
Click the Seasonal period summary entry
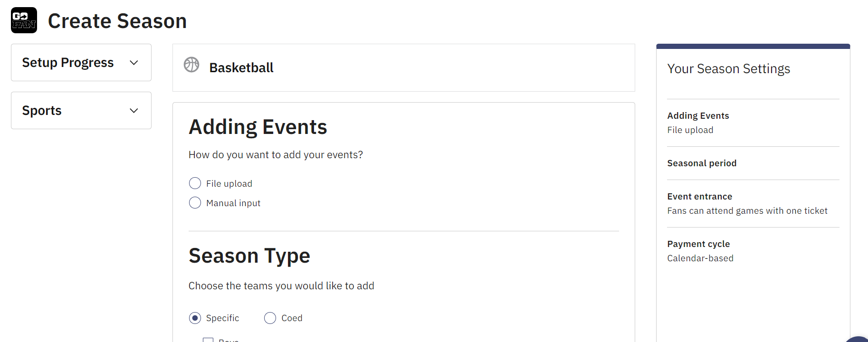tap(702, 163)
